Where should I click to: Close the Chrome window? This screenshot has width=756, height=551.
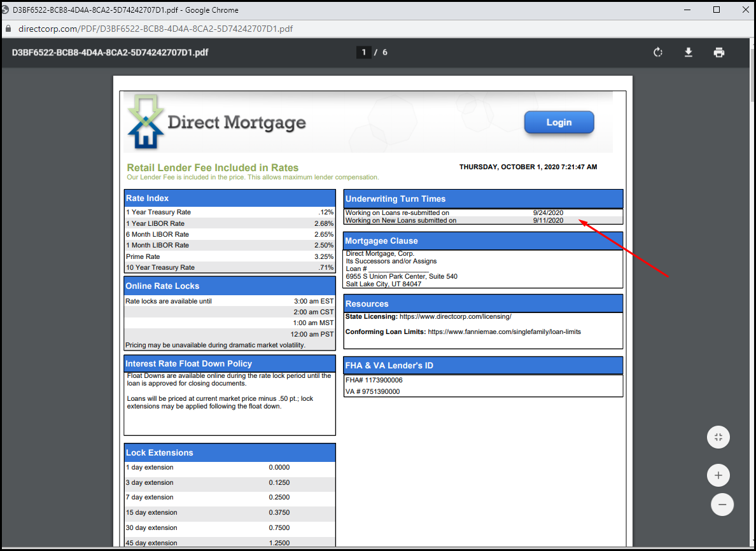pyautogui.click(x=745, y=10)
